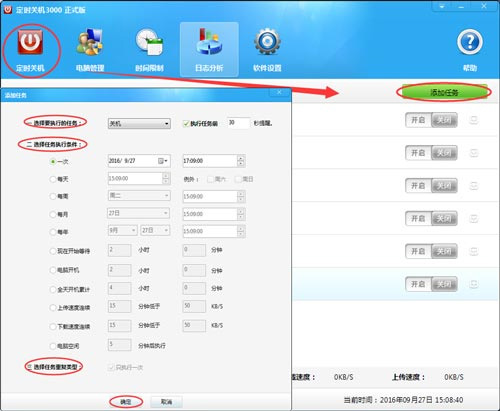Image resolution: width=500 pixels, height=411 pixels.
Task: Open the 定时关机 power icon
Action: pos(30,42)
